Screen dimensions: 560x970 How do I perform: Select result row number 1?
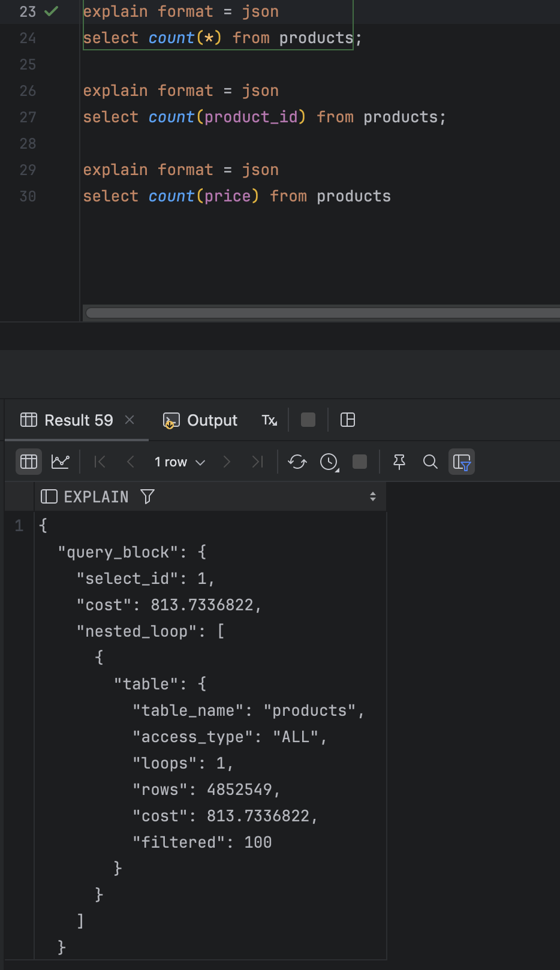pos(19,526)
